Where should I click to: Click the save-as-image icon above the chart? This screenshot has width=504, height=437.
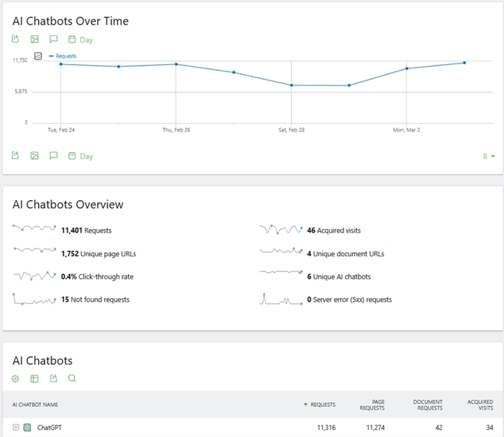35,40
